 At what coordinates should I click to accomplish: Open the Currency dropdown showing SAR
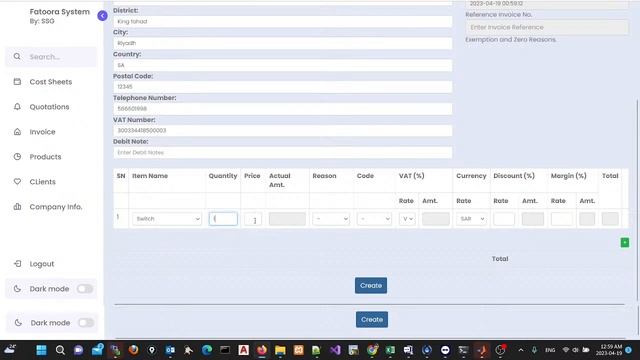pyautogui.click(x=471, y=219)
